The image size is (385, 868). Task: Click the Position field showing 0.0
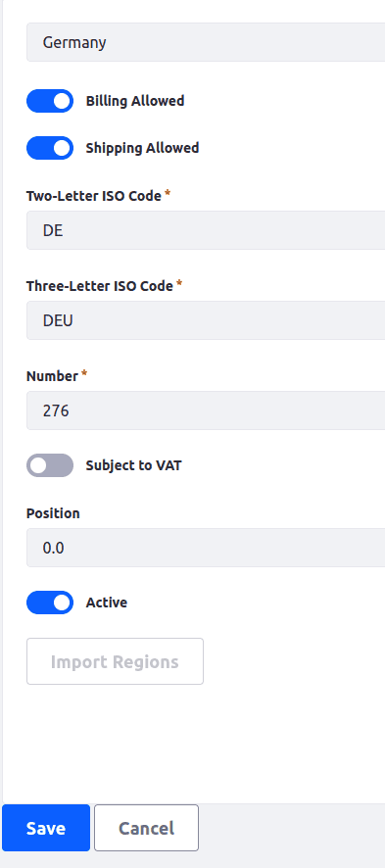tap(206, 548)
